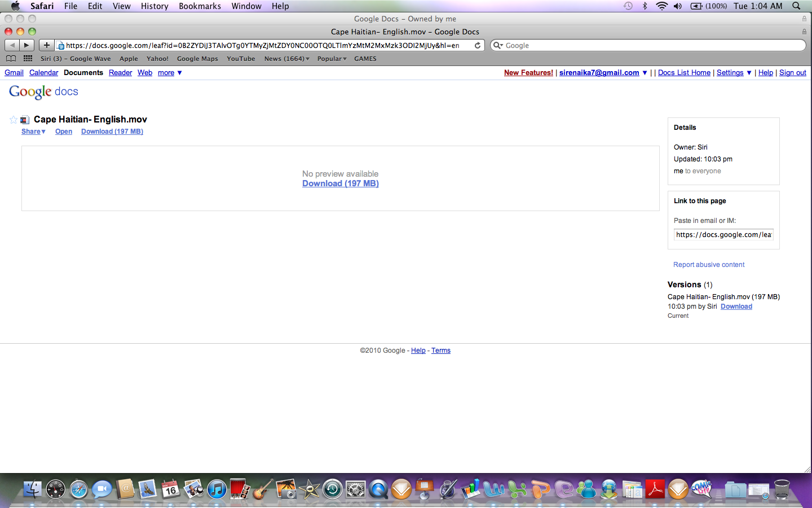
Task: Show all bookmarks via open-book icon
Action: pyautogui.click(x=11, y=59)
